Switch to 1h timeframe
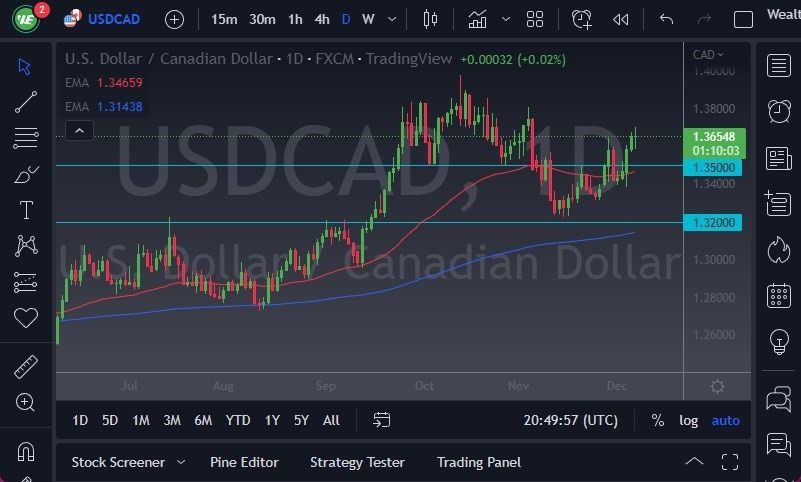 coord(295,19)
